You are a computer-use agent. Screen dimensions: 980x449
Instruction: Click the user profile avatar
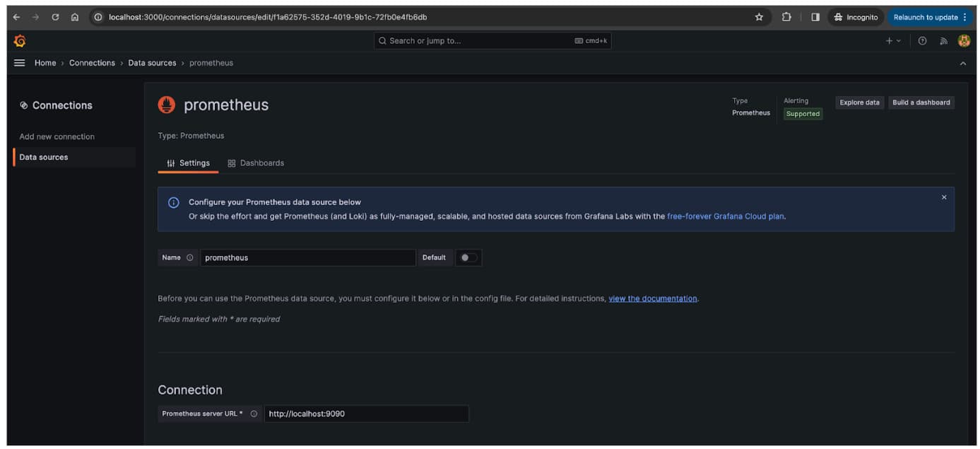[964, 41]
